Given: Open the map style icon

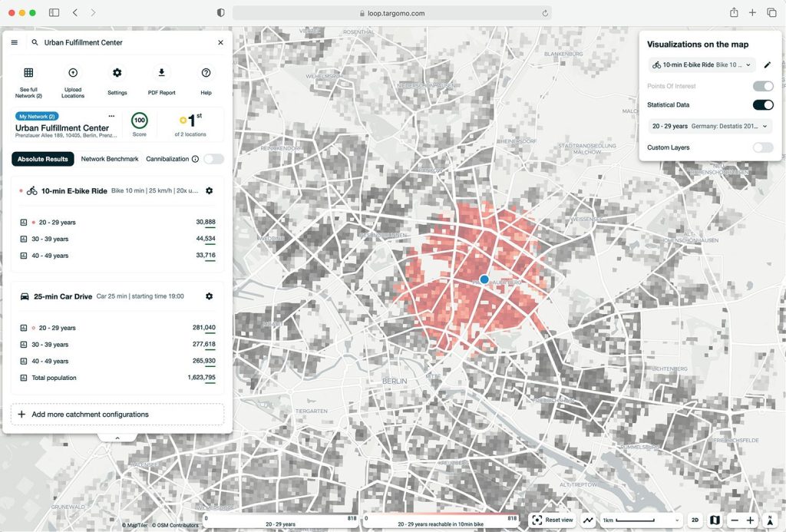Looking at the screenshot, I should coord(715,520).
